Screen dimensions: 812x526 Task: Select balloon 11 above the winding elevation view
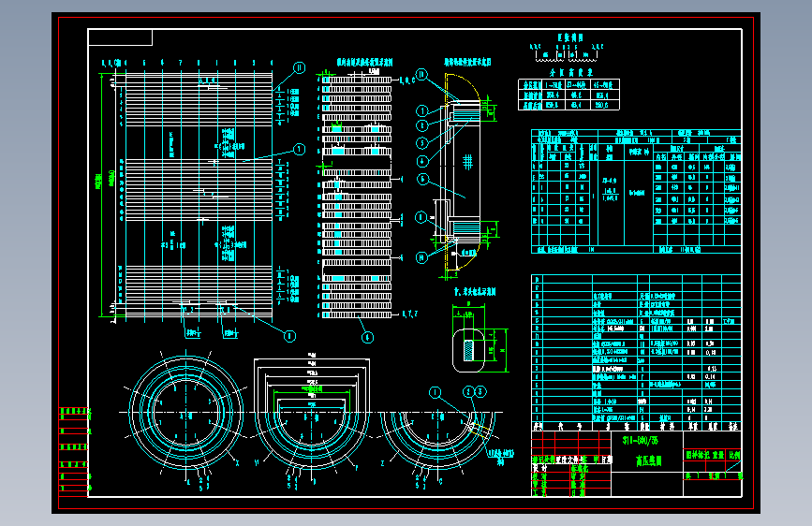click(x=300, y=67)
